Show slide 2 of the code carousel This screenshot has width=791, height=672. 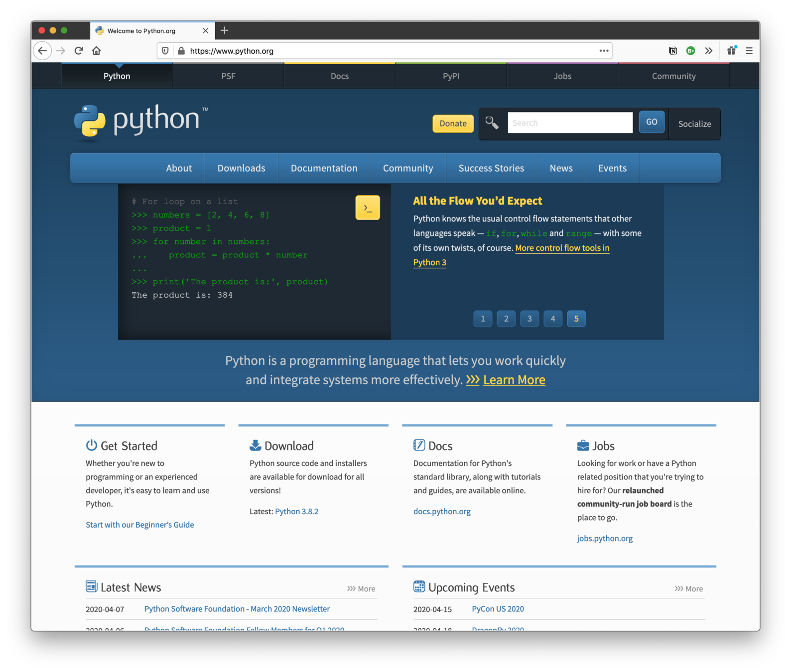pos(506,319)
